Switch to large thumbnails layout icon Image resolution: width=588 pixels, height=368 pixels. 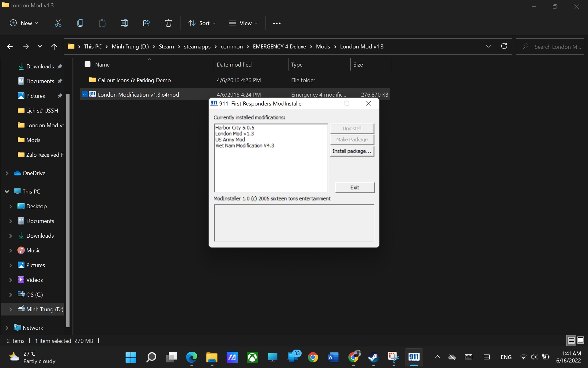click(x=581, y=340)
